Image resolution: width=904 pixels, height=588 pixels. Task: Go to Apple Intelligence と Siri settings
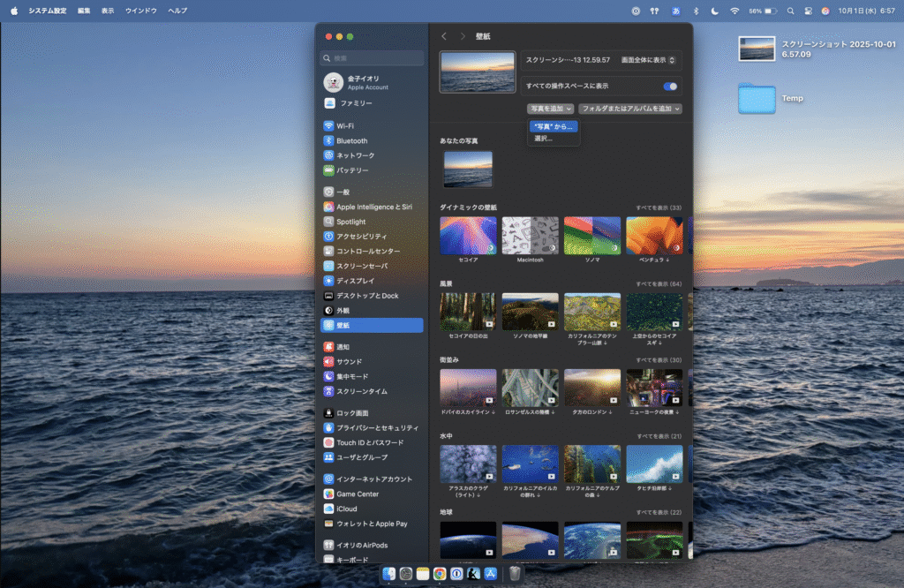tap(373, 207)
